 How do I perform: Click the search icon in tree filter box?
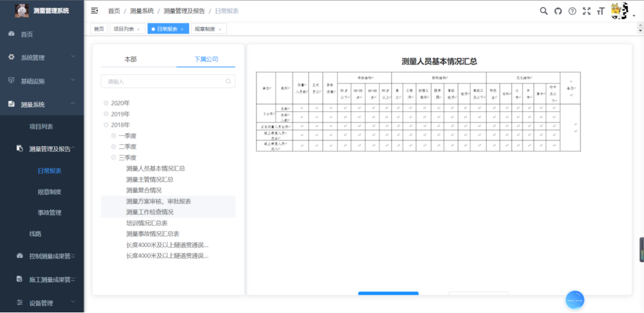coord(228,81)
